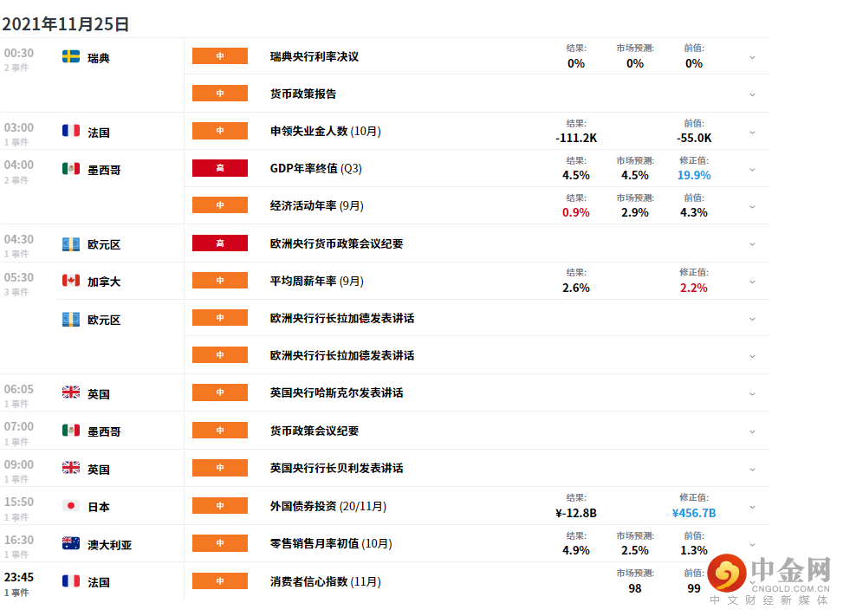Click the Sweden flag icon

pos(71,57)
